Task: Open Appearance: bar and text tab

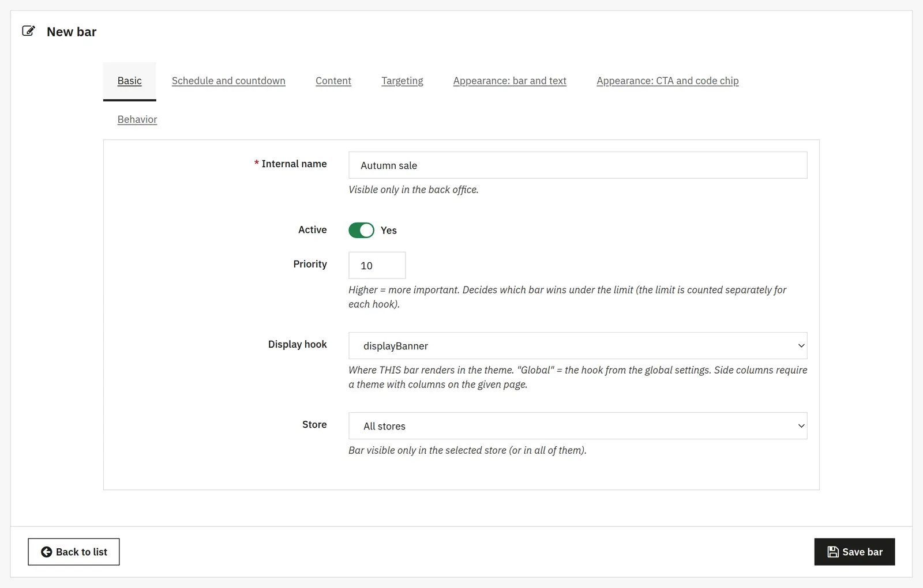Action: click(509, 81)
